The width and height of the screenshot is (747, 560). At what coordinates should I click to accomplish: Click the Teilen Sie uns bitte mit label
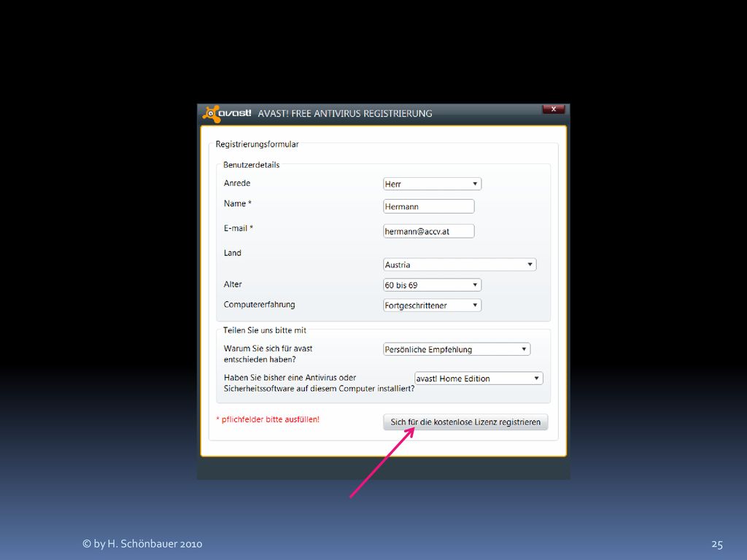(x=264, y=330)
